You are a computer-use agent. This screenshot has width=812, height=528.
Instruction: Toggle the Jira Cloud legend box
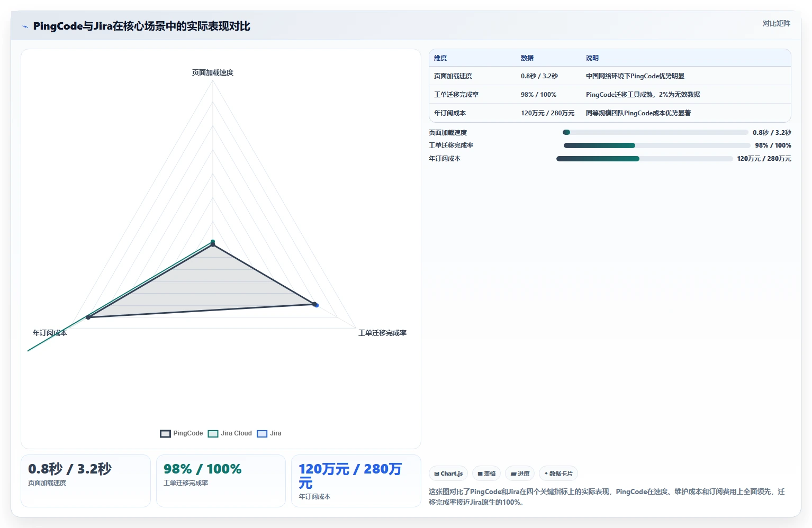point(213,434)
